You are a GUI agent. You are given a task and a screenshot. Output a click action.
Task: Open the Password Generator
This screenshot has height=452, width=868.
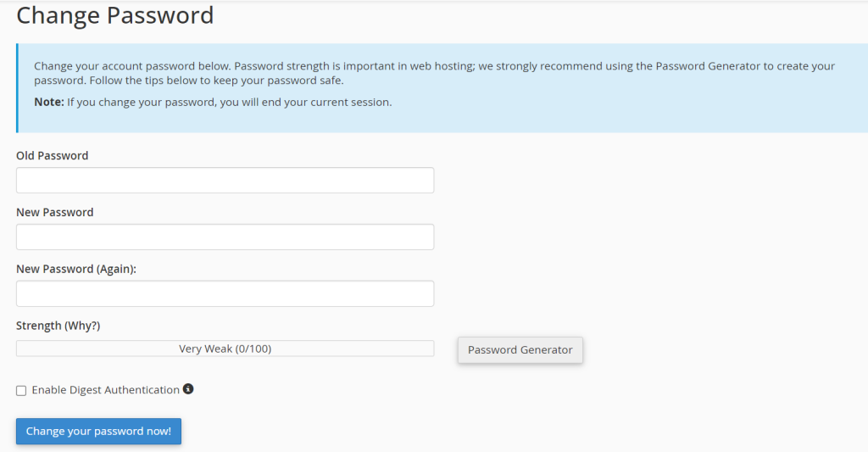(x=520, y=350)
